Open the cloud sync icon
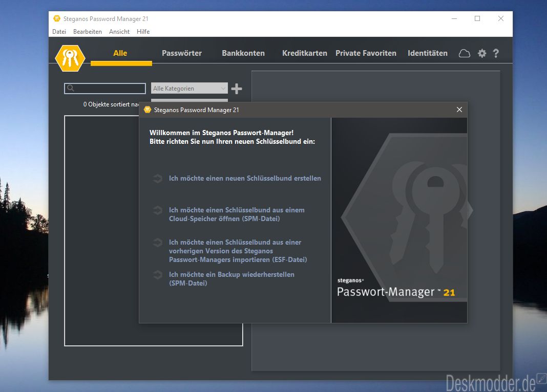 [x=464, y=53]
